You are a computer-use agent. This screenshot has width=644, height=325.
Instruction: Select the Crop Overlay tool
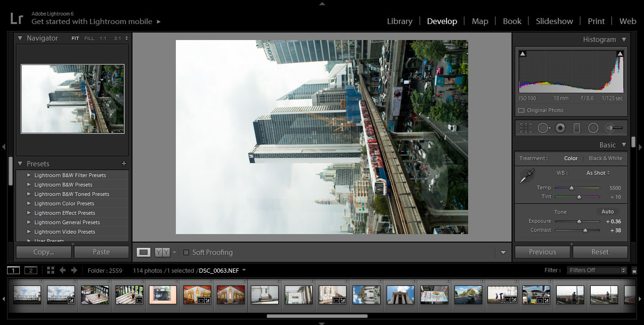pyautogui.click(x=526, y=127)
